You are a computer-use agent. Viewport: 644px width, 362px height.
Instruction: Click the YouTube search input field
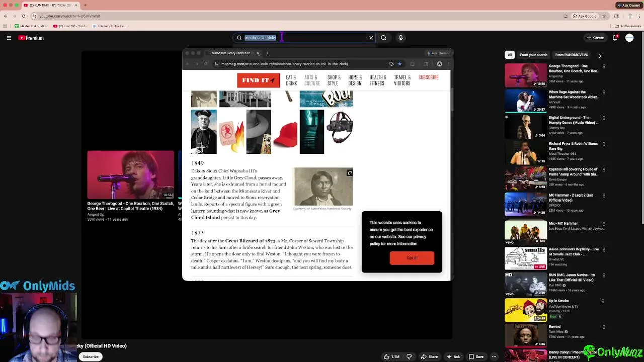tap(304, 38)
